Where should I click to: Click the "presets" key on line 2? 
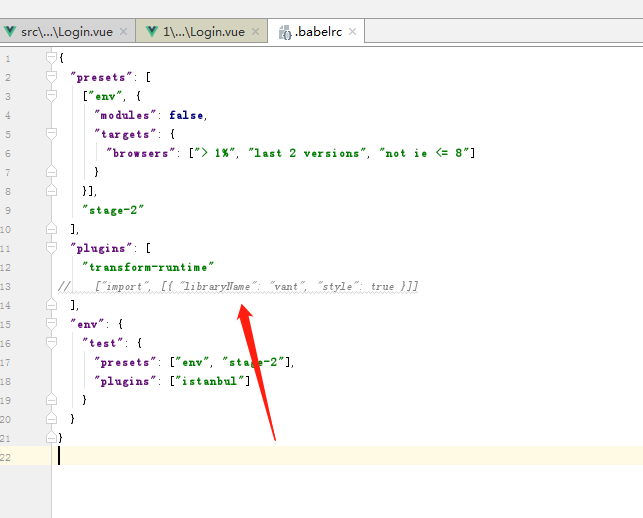click(x=101, y=77)
